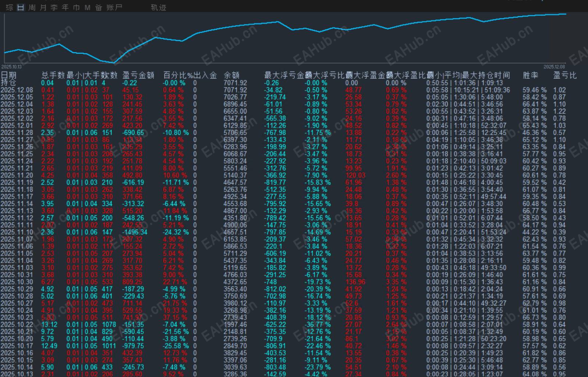Open the M tab
The height and width of the screenshot is (377, 588).
pyautogui.click(x=87, y=7)
